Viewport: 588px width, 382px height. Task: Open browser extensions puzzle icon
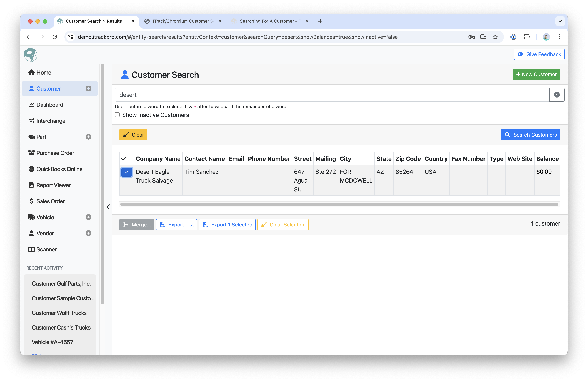click(527, 37)
